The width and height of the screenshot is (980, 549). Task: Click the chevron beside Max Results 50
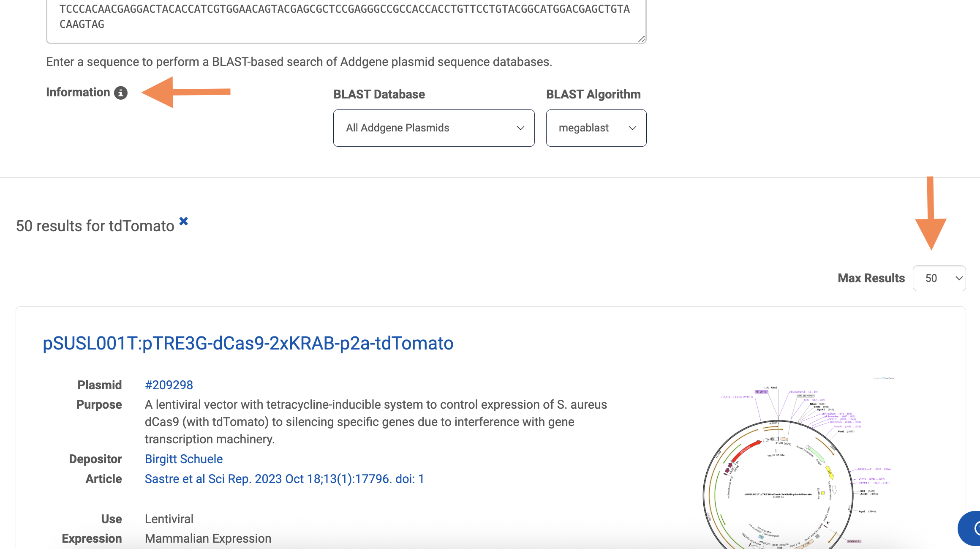pyautogui.click(x=959, y=278)
